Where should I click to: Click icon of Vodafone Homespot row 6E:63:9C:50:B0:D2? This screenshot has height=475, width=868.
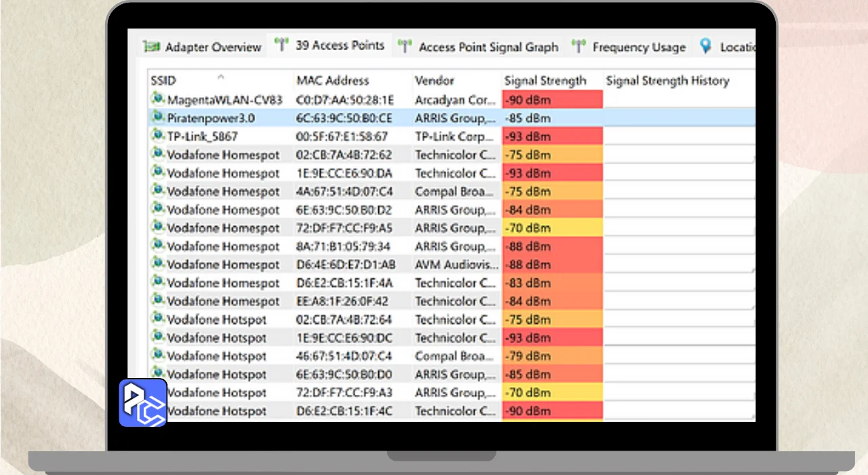click(x=158, y=209)
